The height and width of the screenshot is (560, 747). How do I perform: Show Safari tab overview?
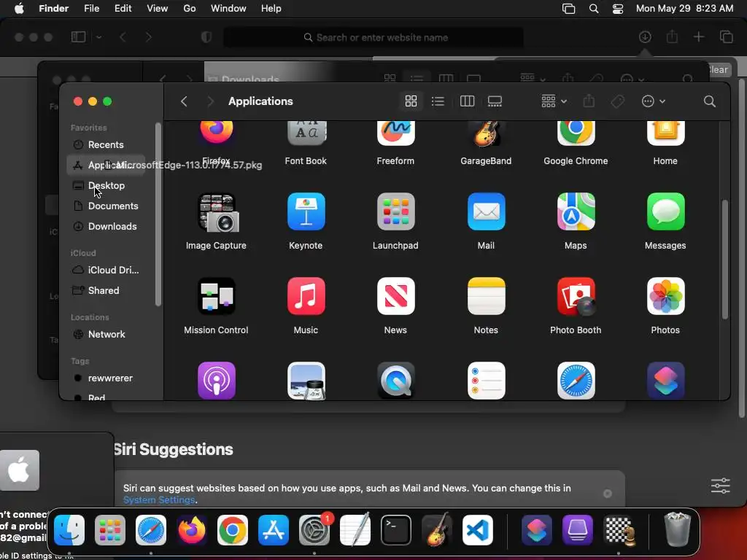pyautogui.click(x=727, y=37)
